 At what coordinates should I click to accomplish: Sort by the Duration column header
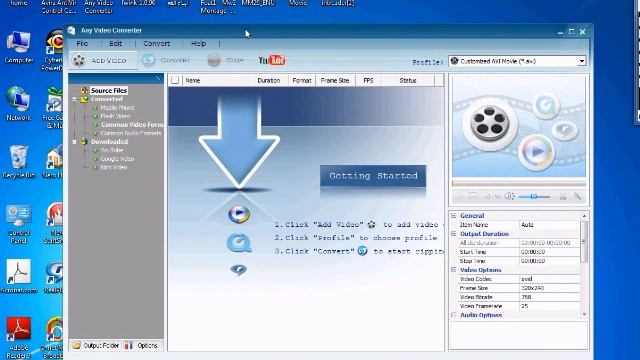pos(269,80)
